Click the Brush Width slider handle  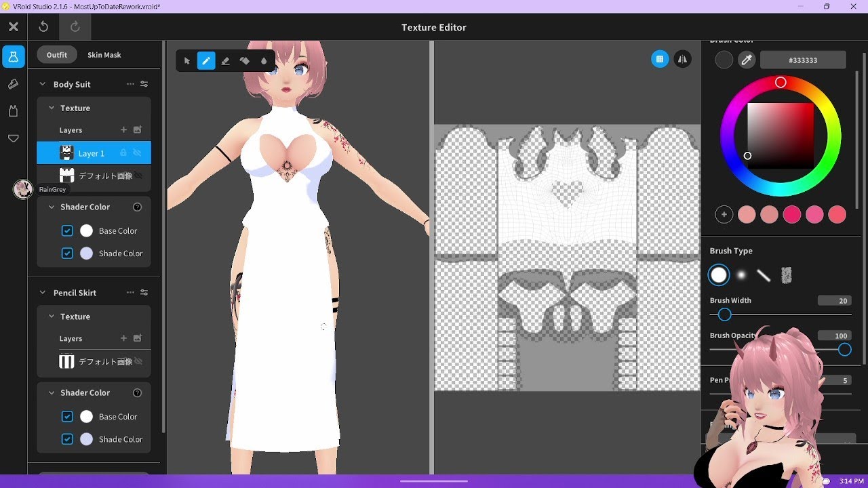point(724,314)
